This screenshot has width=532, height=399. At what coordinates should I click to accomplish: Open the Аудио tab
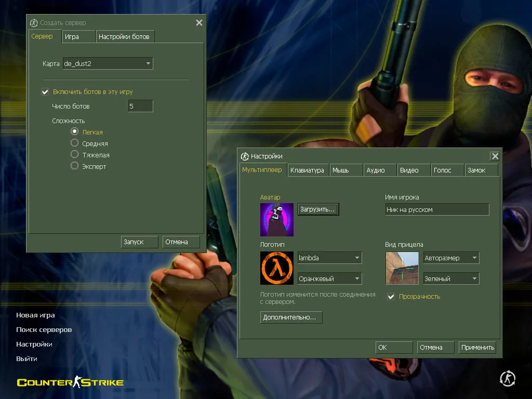380,170
